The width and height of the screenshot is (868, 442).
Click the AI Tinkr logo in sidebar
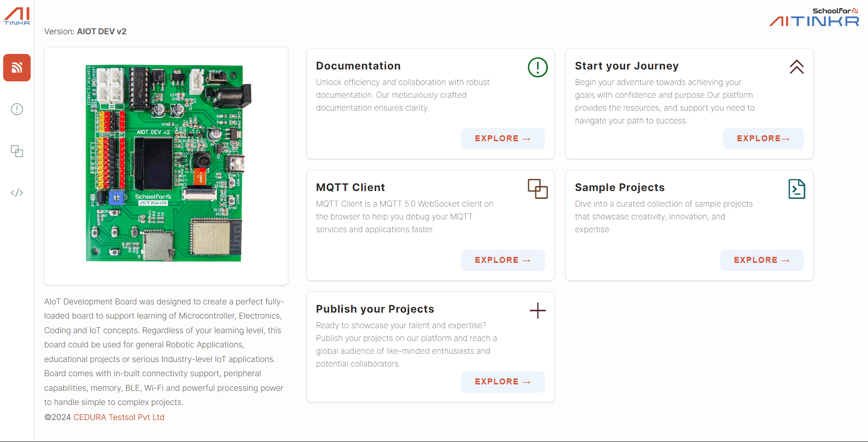(16, 16)
